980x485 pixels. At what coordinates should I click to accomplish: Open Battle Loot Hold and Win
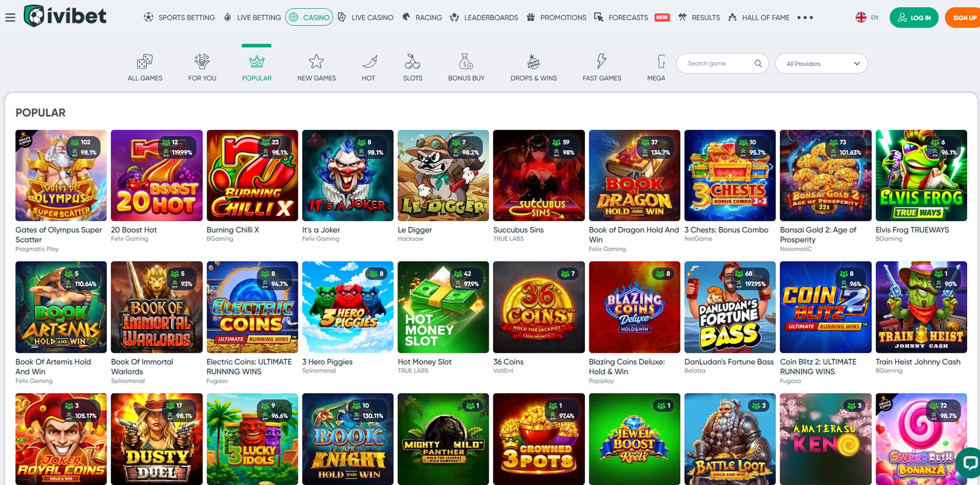click(x=730, y=439)
